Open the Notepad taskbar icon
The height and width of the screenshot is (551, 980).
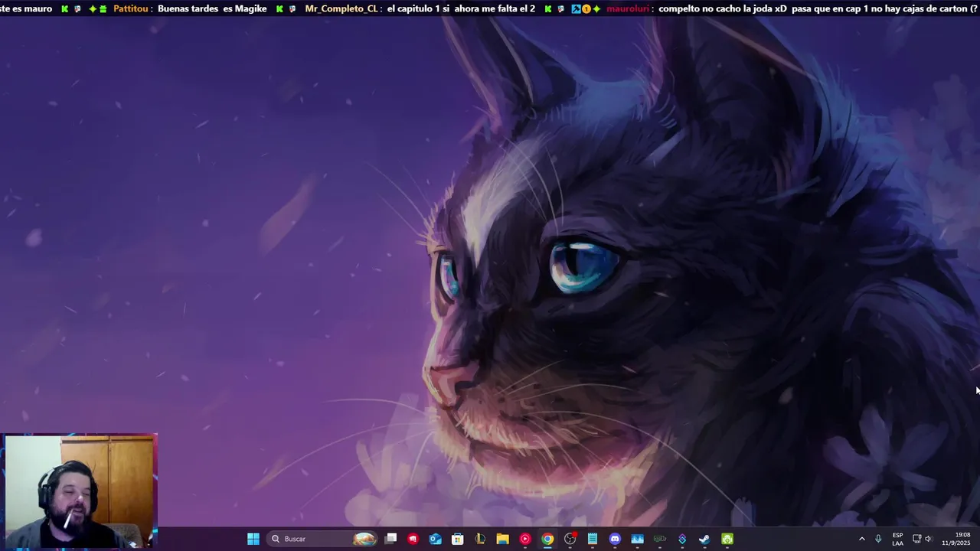click(x=593, y=539)
